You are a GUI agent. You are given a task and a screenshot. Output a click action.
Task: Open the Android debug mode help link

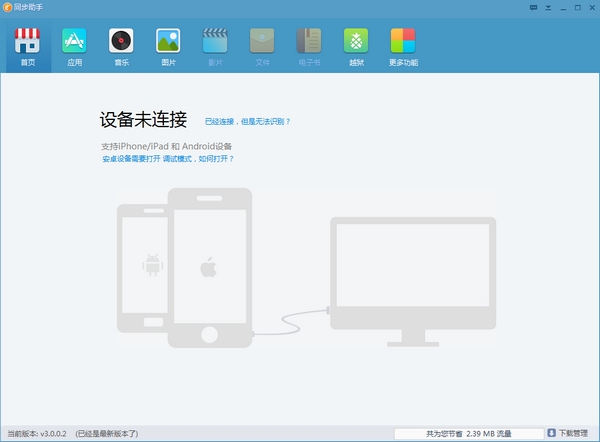click(168, 158)
